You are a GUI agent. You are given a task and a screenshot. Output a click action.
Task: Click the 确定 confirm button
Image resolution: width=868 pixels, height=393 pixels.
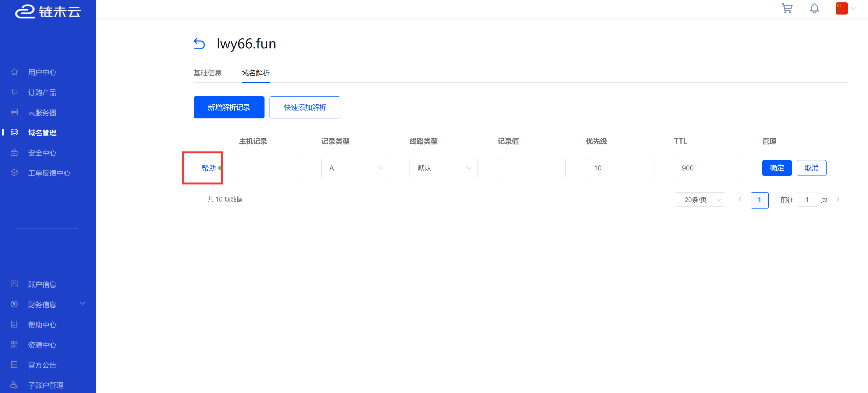pos(777,168)
